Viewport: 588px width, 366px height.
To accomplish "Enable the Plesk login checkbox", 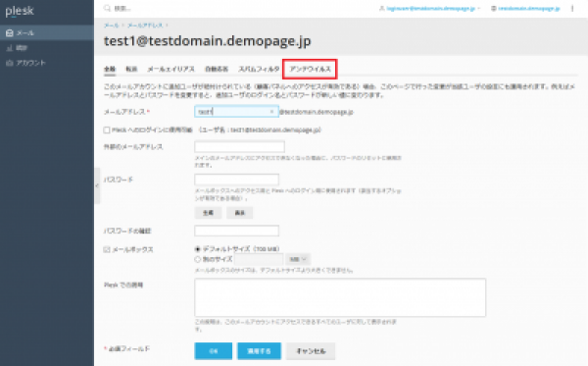I will tap(107, 130).
